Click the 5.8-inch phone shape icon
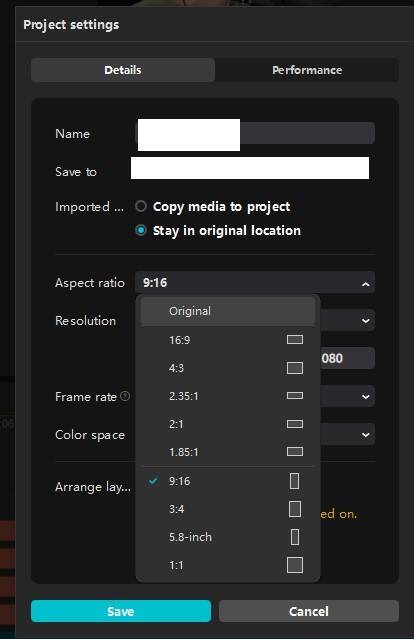Viewport: 414px width, 639px height. coord(295,537)
